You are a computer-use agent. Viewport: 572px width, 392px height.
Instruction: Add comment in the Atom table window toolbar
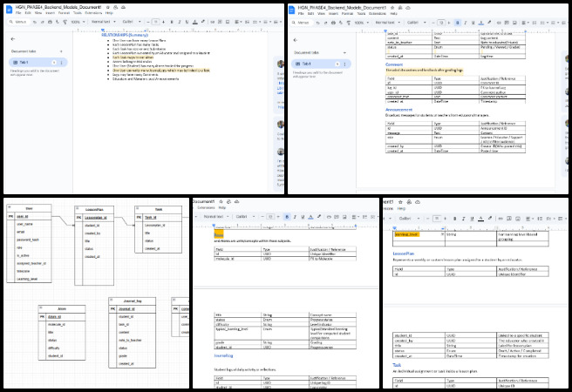(x=337, y=217)
